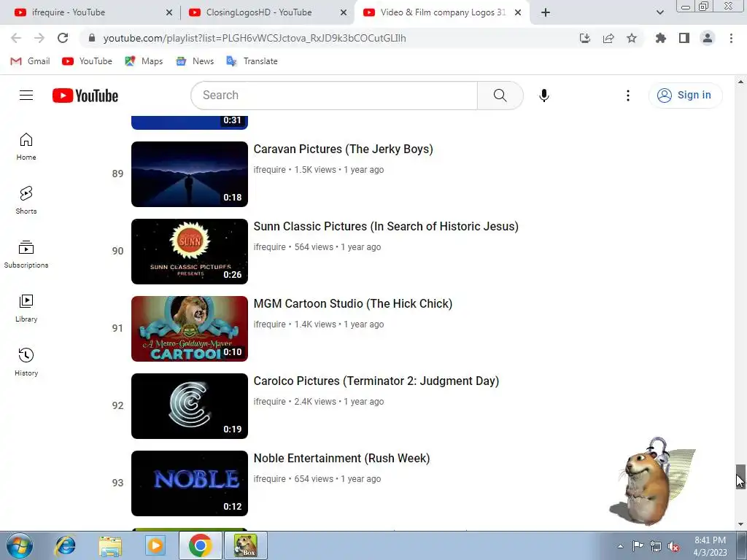Play the Carolco Pictures thumbnail
Image resolution: width=747 pixels, height=560 pixels.
[190, 405]
